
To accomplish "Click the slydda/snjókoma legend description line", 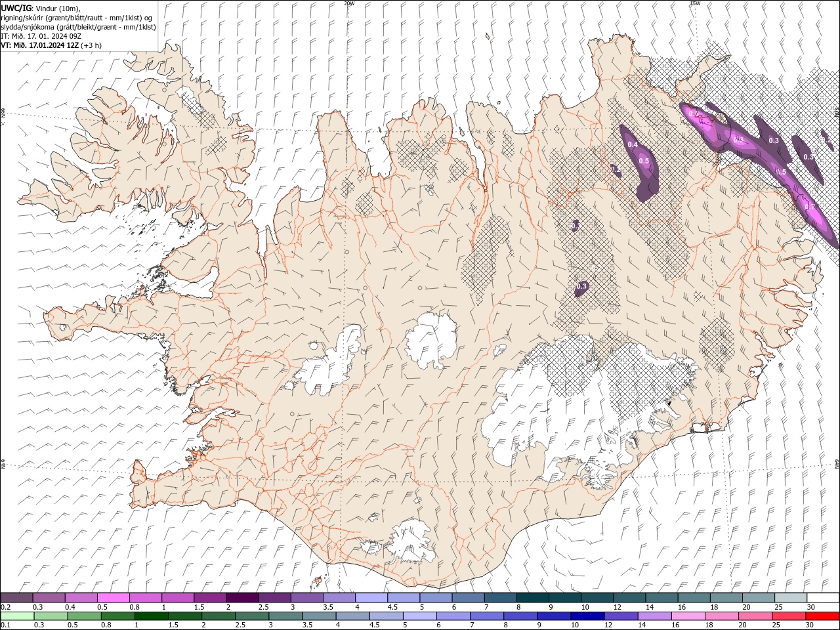I will point(78,26).
